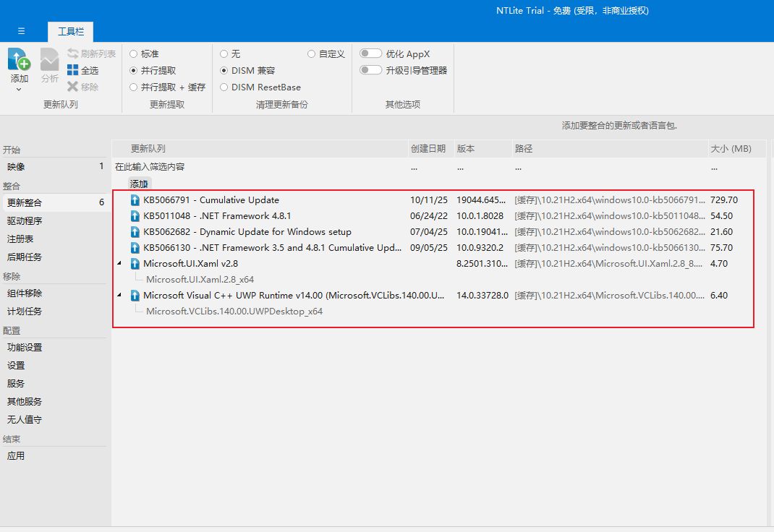The height and width of the screenshot is (532, 774).
Task: Click the KB5011048 .NET Framework 4.8.1 icon
Action: pyautogui.click(x=135, y=216)
